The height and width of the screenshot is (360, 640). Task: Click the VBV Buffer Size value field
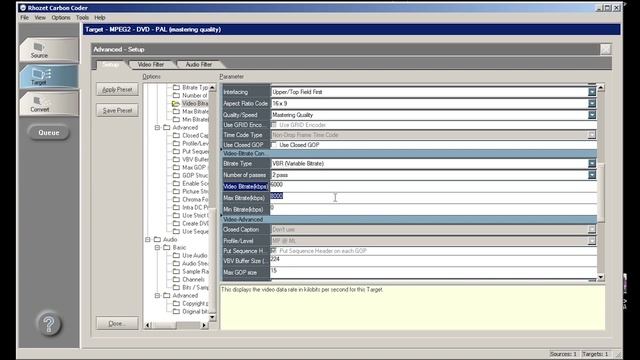point(433,260)
